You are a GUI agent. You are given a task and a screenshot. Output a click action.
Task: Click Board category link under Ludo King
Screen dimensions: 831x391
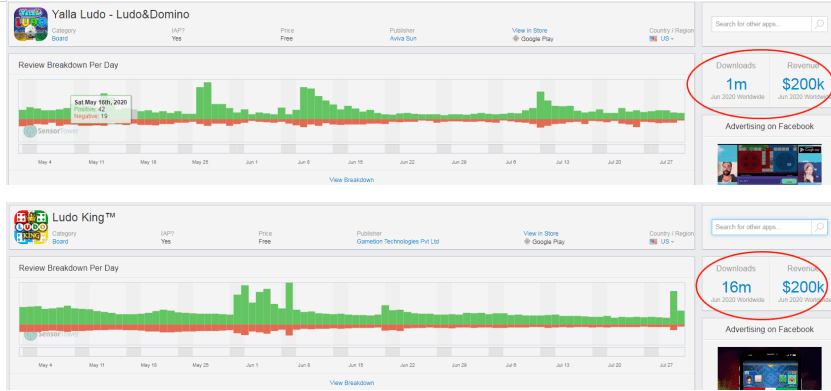60,242
